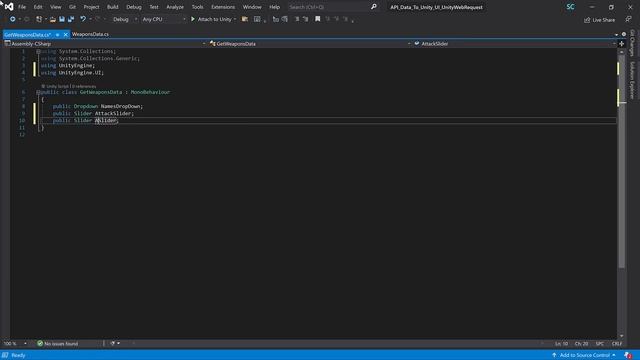This screenshot has width=640, height=360.
Task: Click Add to Source Control
Action: coord(584,355)
